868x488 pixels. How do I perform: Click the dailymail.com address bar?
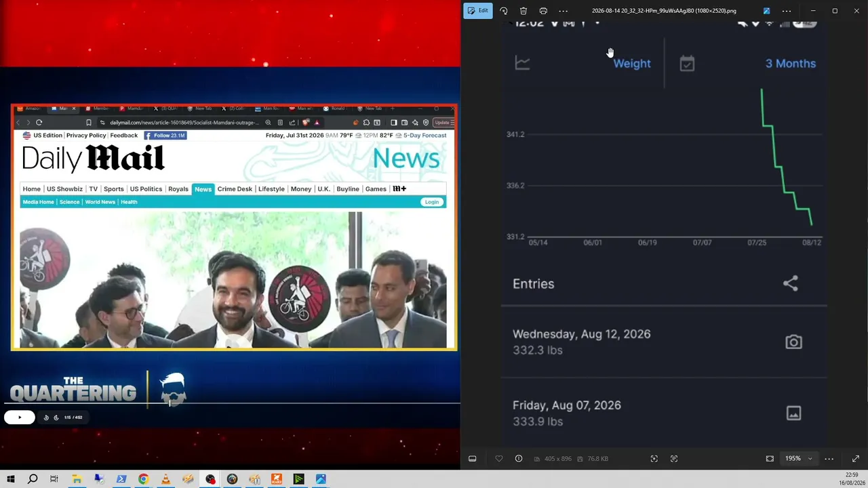pyautogui.click(x=184, y=123)
